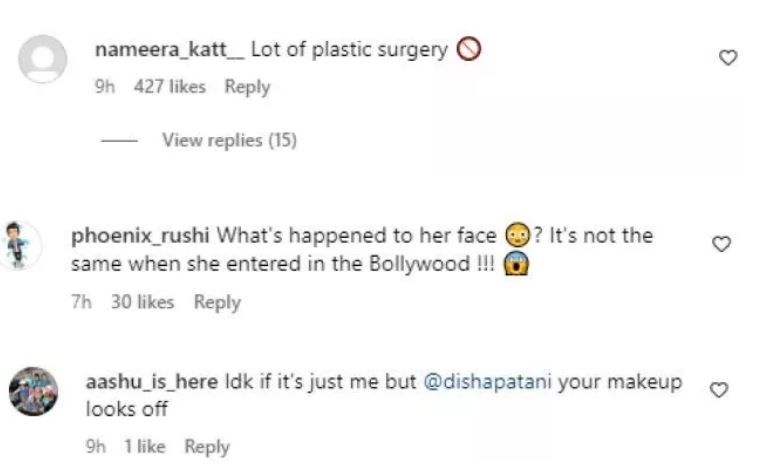The width and height of the screenshot is (757, 469).
Task: Open the aashu_is_here username link
Action: click(x=152, y=383)
